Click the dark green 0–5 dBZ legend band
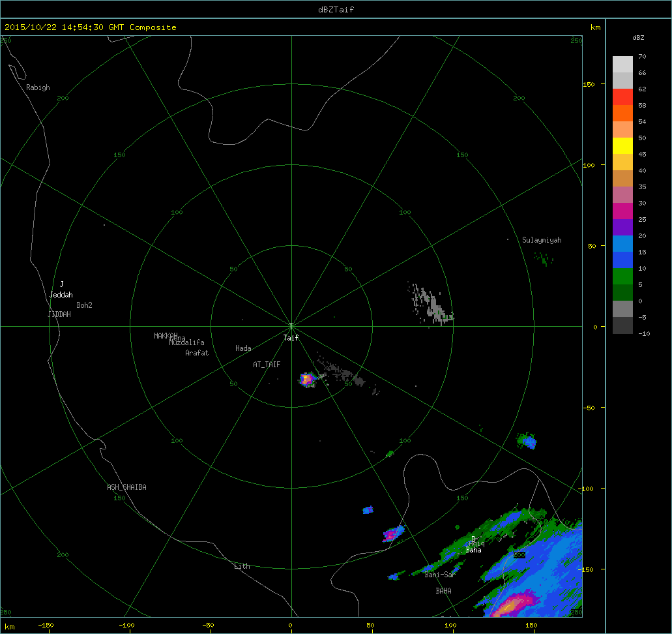 click(x=622, y=293)
